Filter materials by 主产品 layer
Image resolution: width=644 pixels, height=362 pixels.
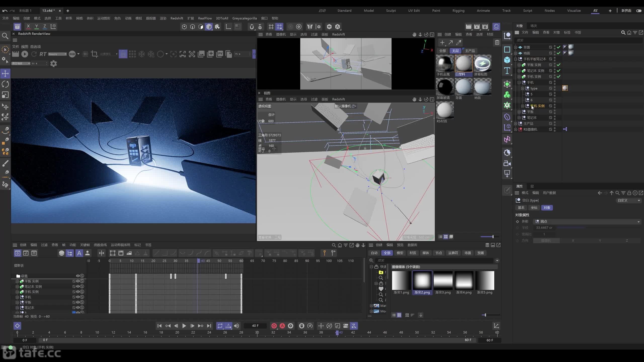pyautogui.click(x=470, y=51)
